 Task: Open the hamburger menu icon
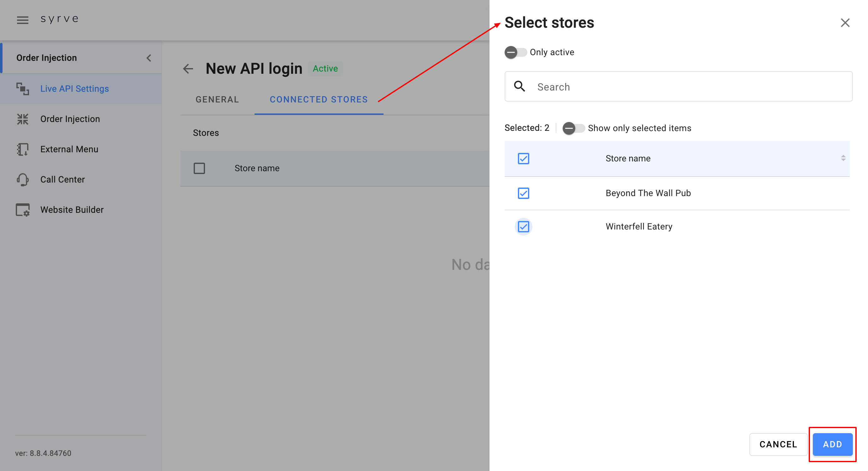tap(23, 20)
